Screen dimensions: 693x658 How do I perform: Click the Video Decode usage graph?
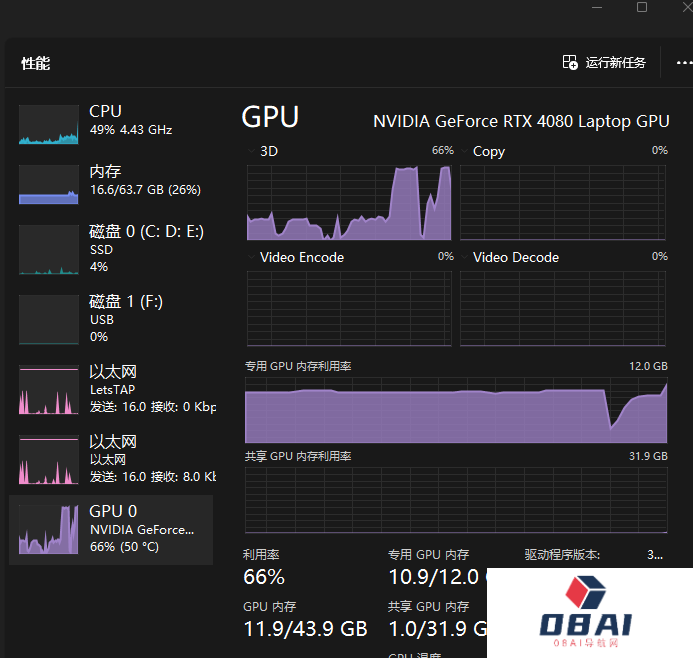[x=563, y=308]
